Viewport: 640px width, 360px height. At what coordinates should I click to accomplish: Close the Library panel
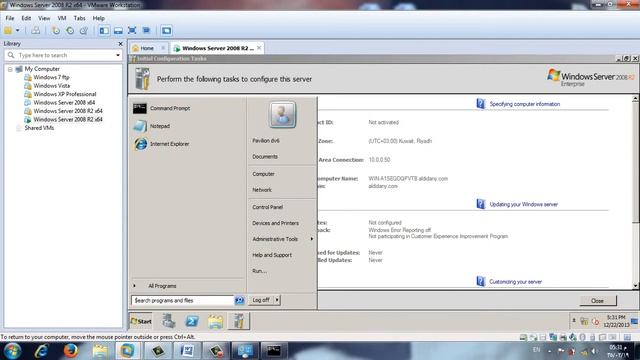click(x=120, y=44)
